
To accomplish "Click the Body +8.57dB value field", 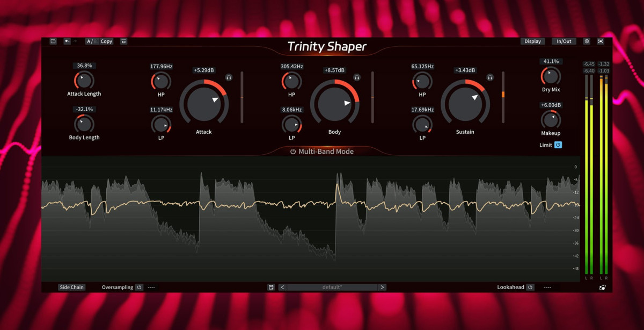I will click(x=334, y=70).
